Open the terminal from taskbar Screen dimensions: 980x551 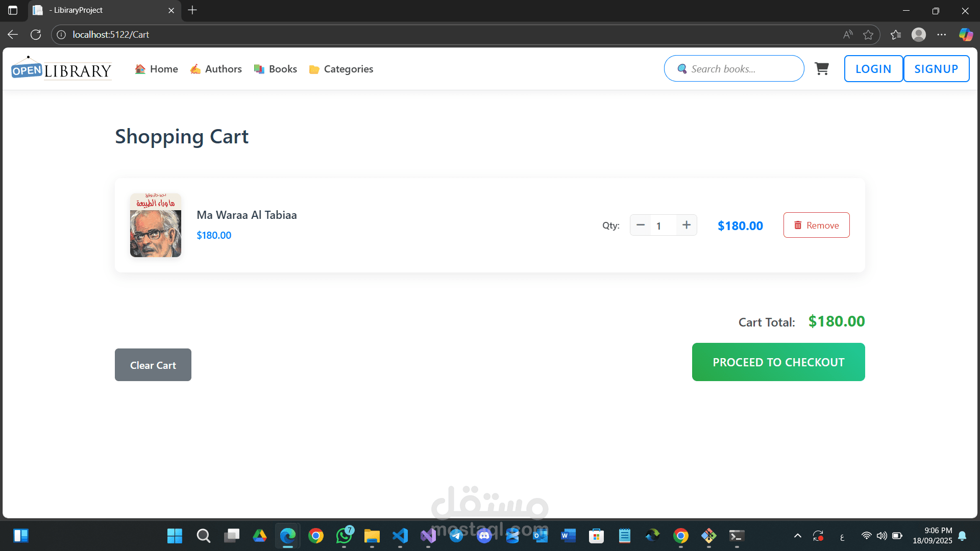click(737, 536)
